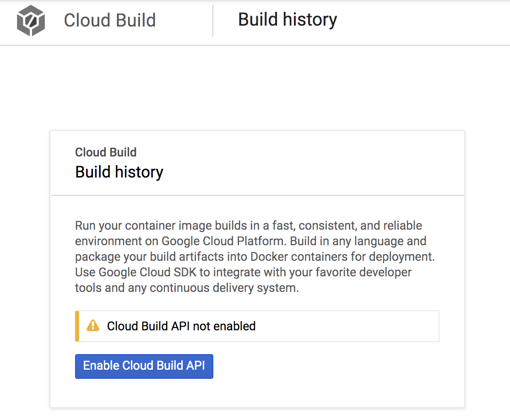The width and height of the screenshot is (510, 420).
Task: Click the vertical divider in the header bar
Action: (213, 21)
